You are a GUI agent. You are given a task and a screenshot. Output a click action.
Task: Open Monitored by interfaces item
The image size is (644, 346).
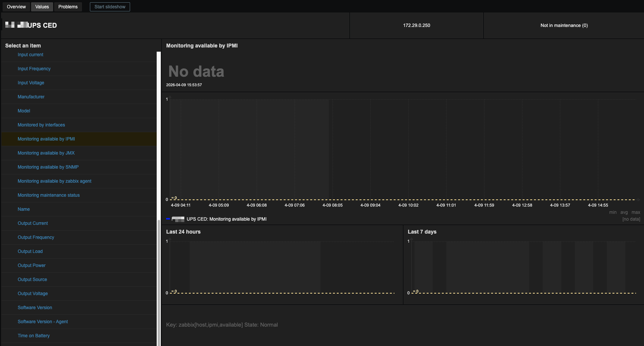click(41, 125)
